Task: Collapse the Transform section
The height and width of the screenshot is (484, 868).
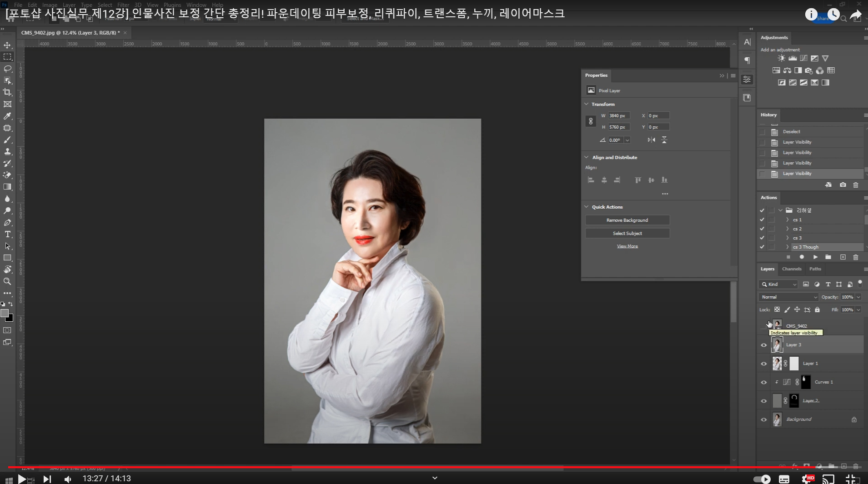Action: (587, 104)
